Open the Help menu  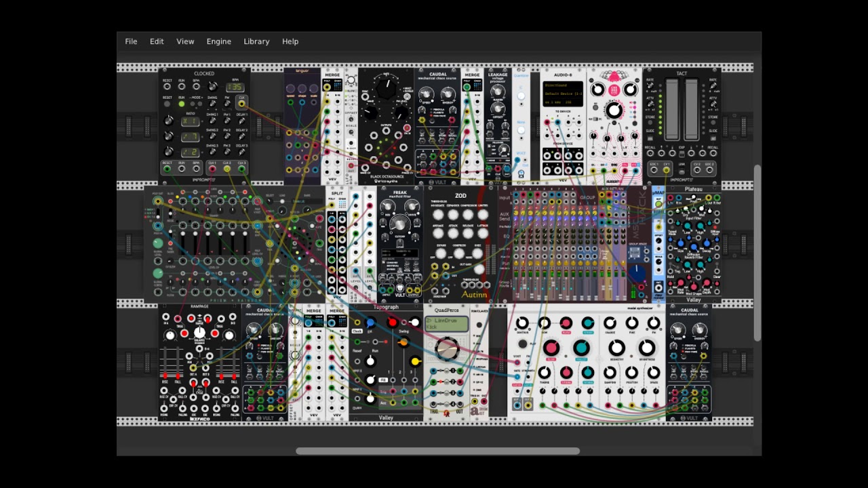coord(290,41)
